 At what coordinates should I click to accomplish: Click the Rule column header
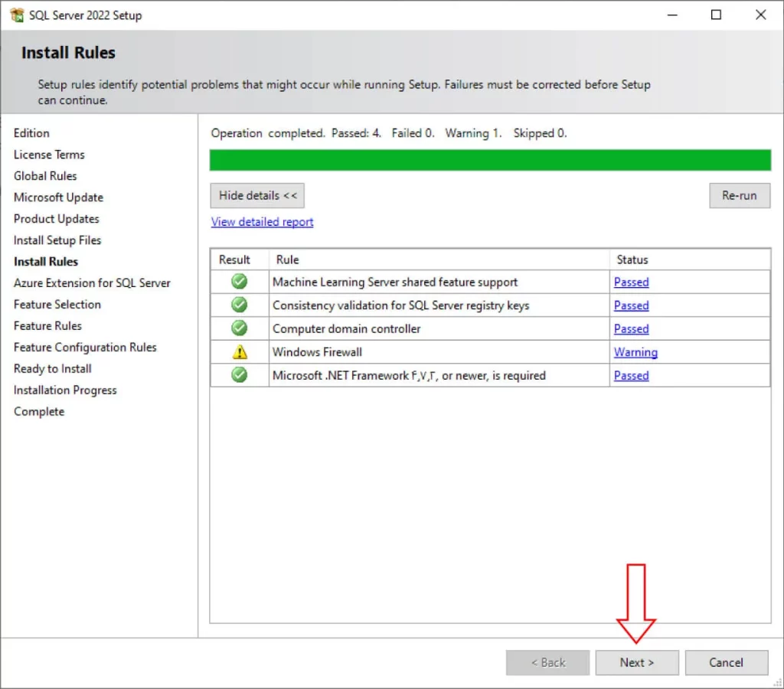coord(286,259)
